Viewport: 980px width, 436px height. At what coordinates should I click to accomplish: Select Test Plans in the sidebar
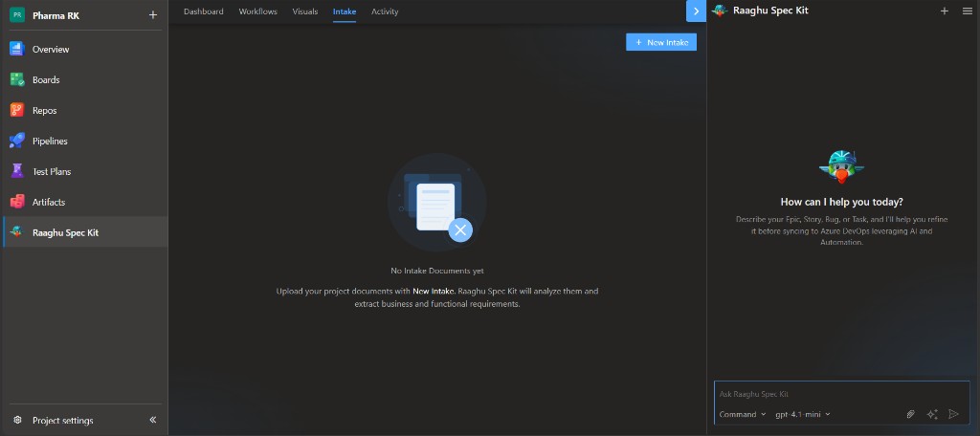(84, 172)
